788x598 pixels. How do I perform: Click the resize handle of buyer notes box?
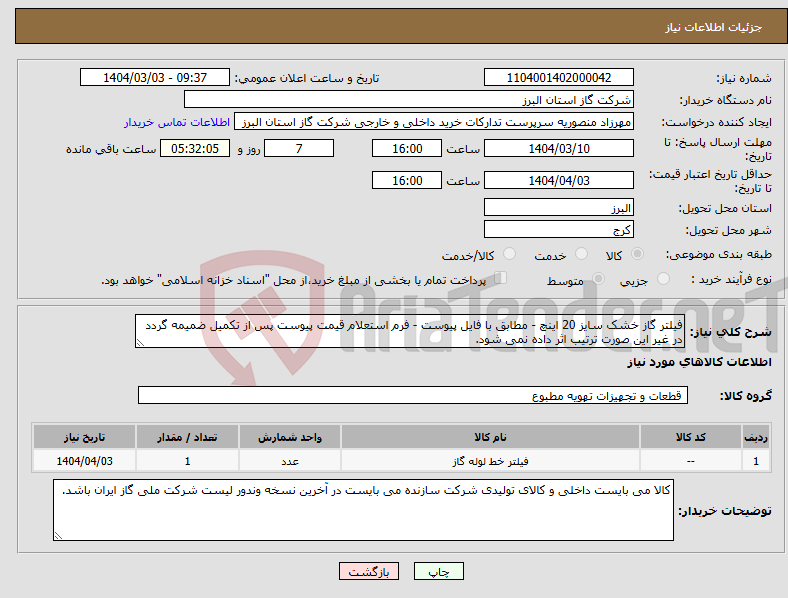point(58,536)
